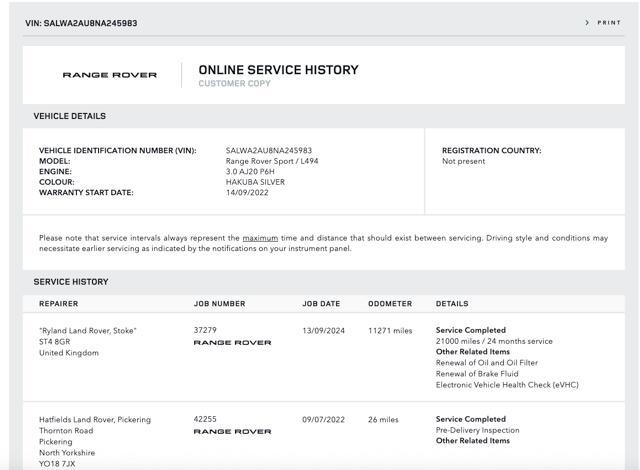Click the PRINT link

(609, 23)
